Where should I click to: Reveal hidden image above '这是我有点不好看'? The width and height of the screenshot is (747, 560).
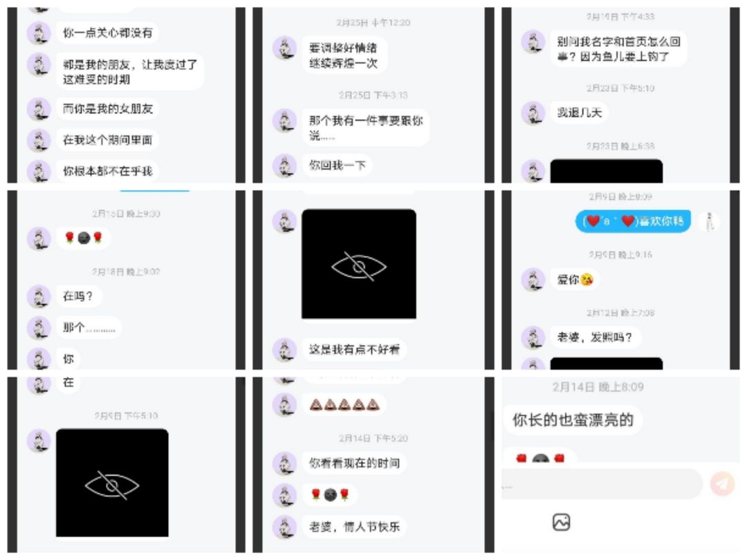[x=359, y=264]
